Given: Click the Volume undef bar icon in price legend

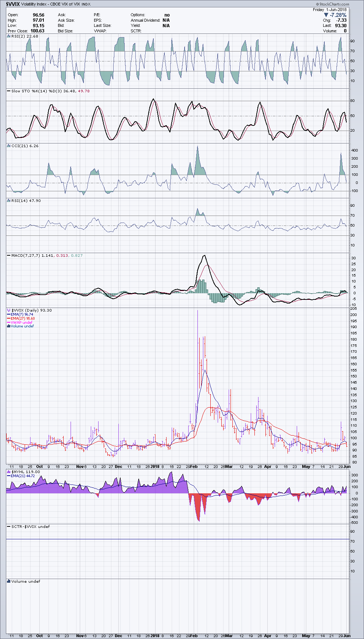Looking at the screenshot, I should (x=9, y=326).
